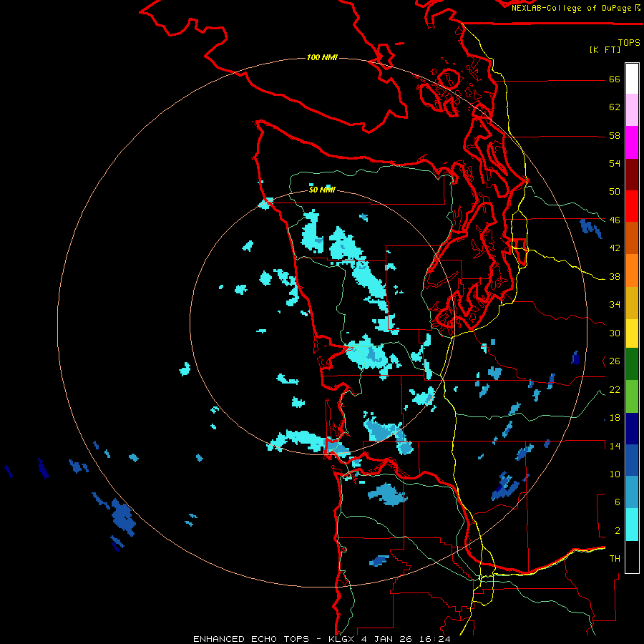The image size is (644, 644).
Task: Click the 54 value on the legend
Action: pyautogui.click(x=615, y=163)
